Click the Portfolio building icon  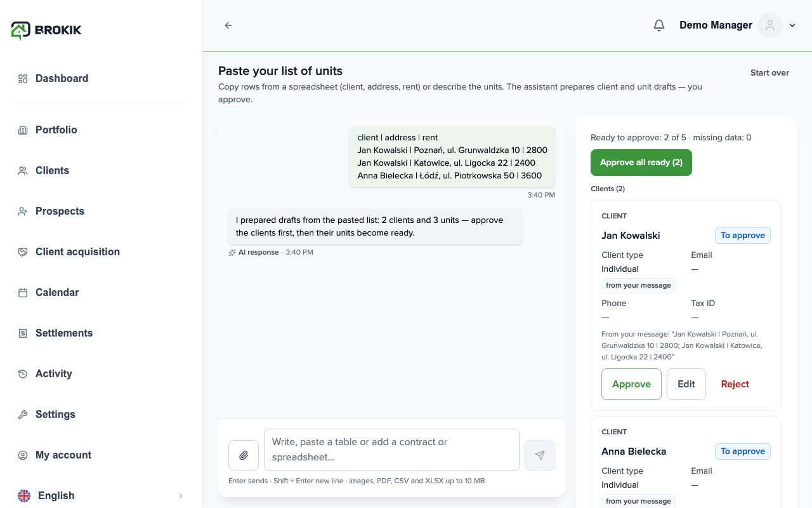[23, 130]
